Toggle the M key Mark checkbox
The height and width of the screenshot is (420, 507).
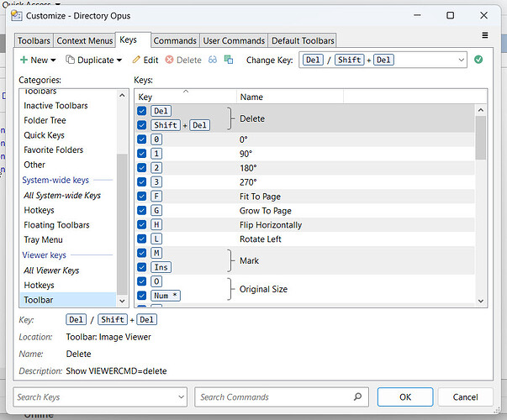coord(141,253)
